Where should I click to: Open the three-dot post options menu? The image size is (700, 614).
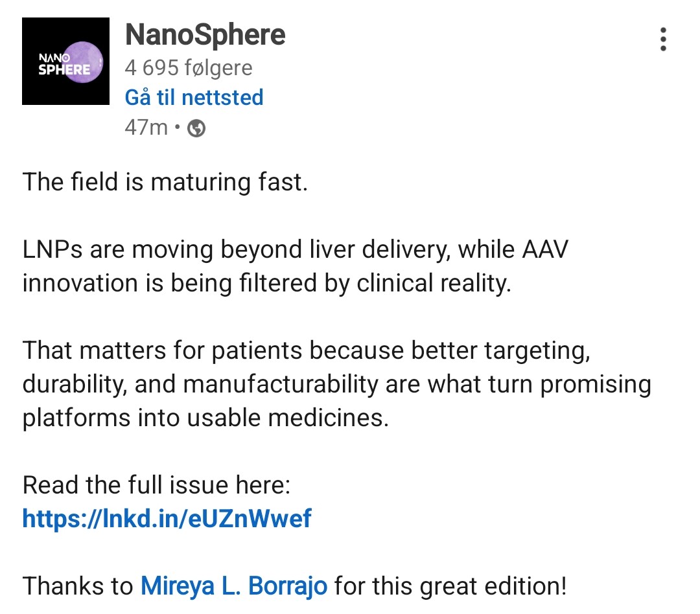pos(662,40)
